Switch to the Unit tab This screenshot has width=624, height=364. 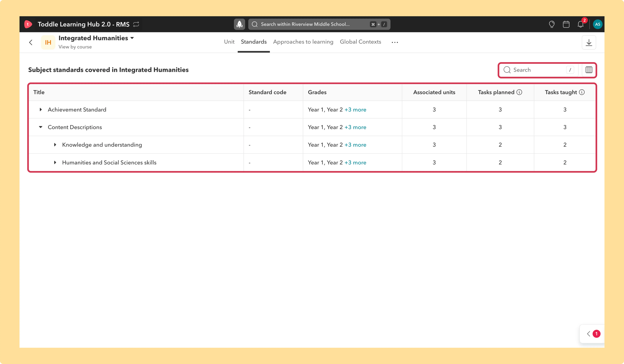[x=229, y=42]
